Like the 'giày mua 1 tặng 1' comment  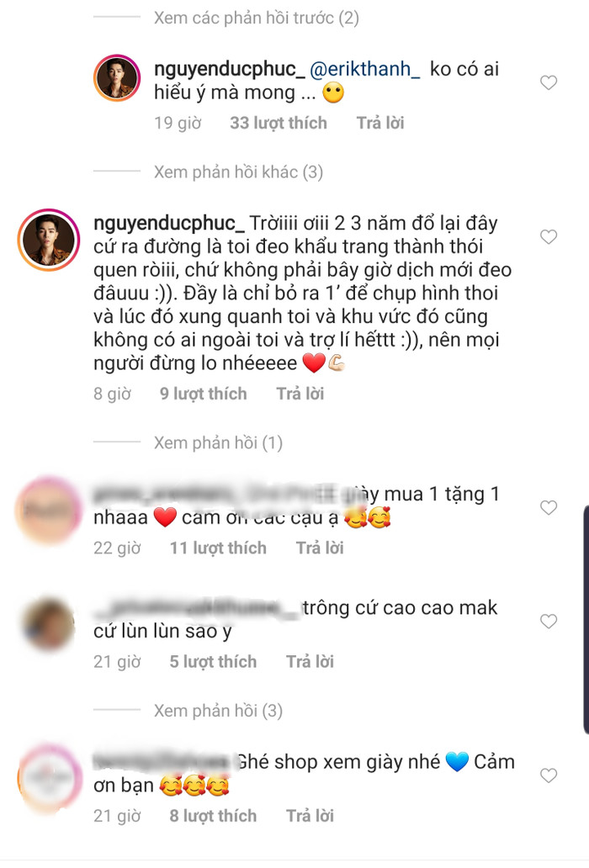549,508
